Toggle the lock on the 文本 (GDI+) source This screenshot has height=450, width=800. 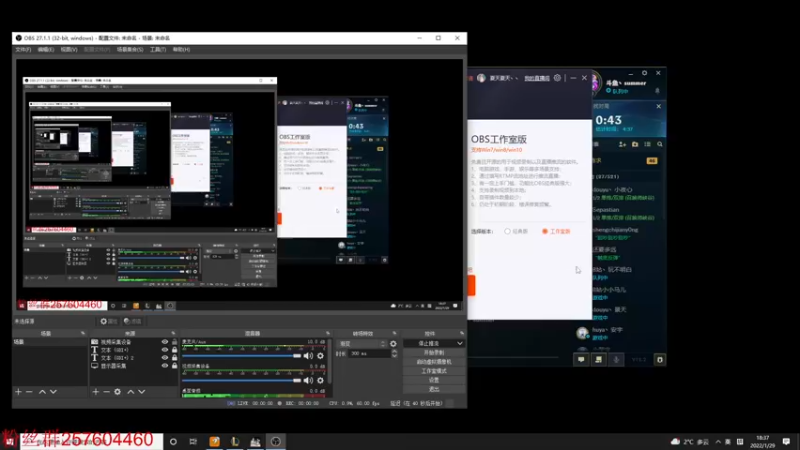[x=174, y=350]
